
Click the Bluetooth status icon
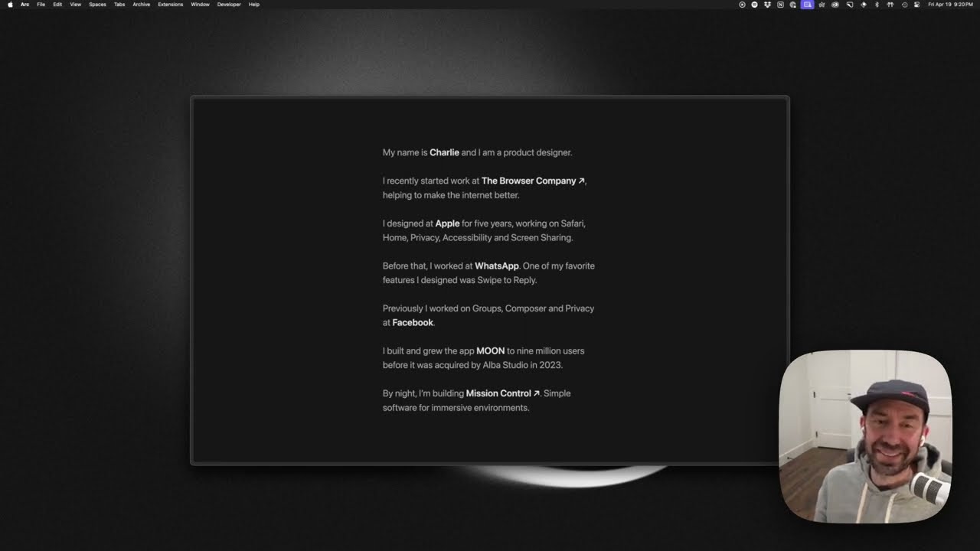pos(877,5)
